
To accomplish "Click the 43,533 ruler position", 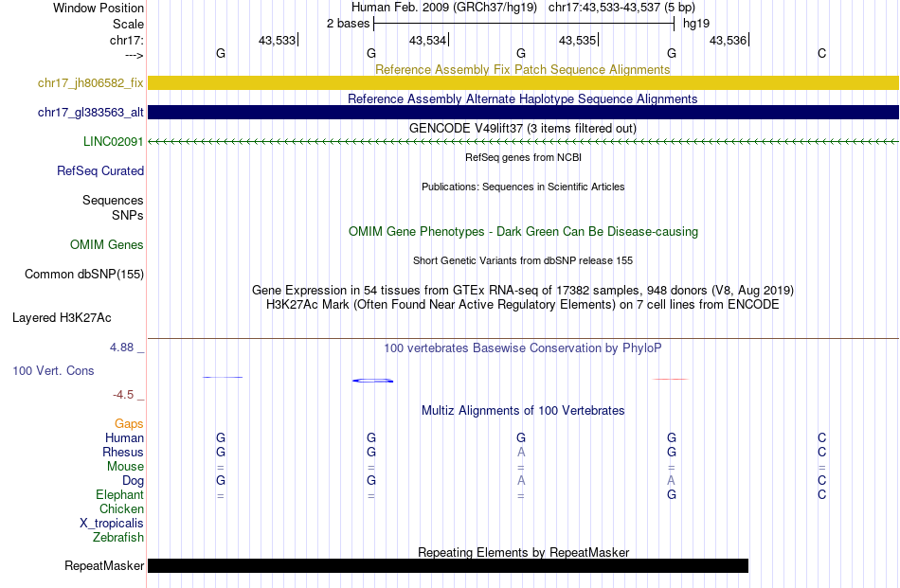I will (277, 40).
